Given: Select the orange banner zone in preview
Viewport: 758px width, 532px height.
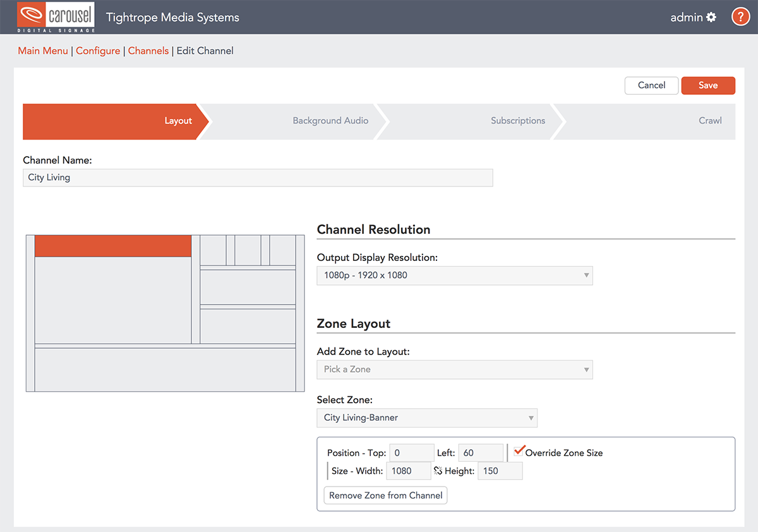Looking at the screenshot, I should tap(112, 246).
